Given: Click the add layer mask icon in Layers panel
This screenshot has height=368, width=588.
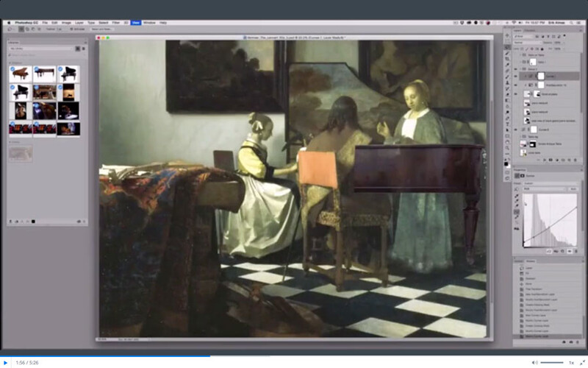Looking at the screenshot, I should (551, 160).
